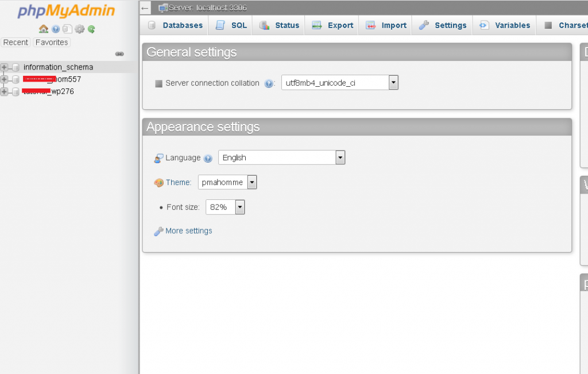The image size is (588, 374).
Task: Open the Import tab
Action: [x=385, y=25]
